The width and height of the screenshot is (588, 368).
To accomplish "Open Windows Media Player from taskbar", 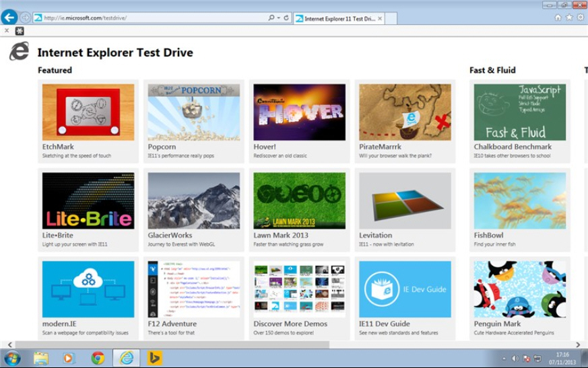I will point(68,359).
